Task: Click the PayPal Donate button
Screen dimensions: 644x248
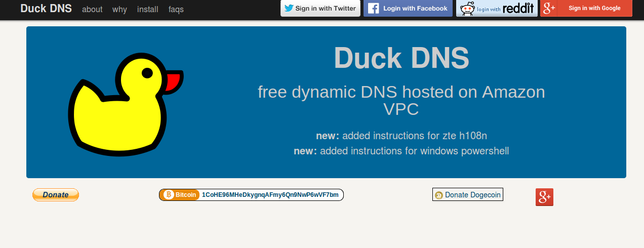Action: click(x=56, y=195)
